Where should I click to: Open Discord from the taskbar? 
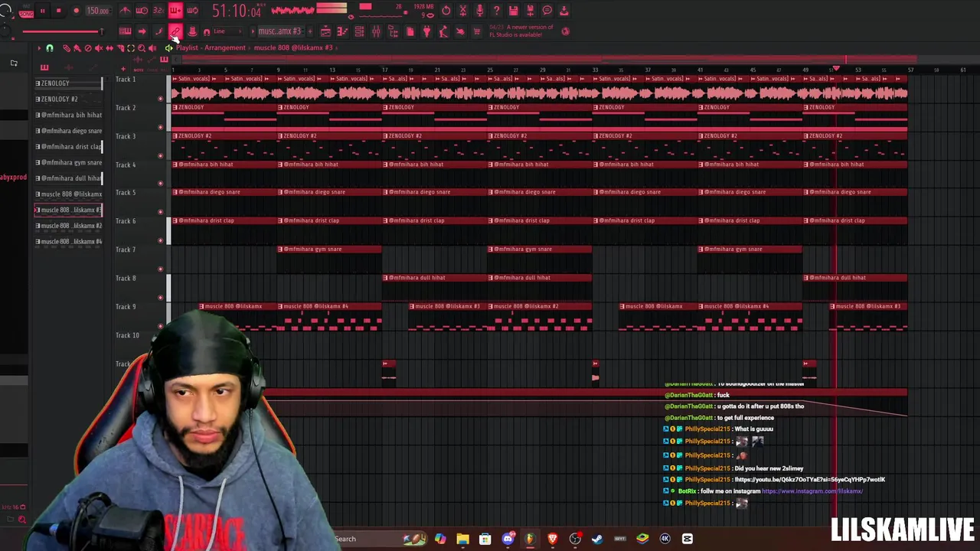[x=508, y=539]
